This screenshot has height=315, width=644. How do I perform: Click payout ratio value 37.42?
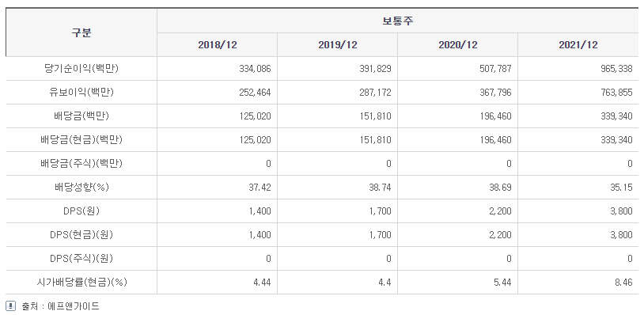pyautogui.click(x=260, y=188)
